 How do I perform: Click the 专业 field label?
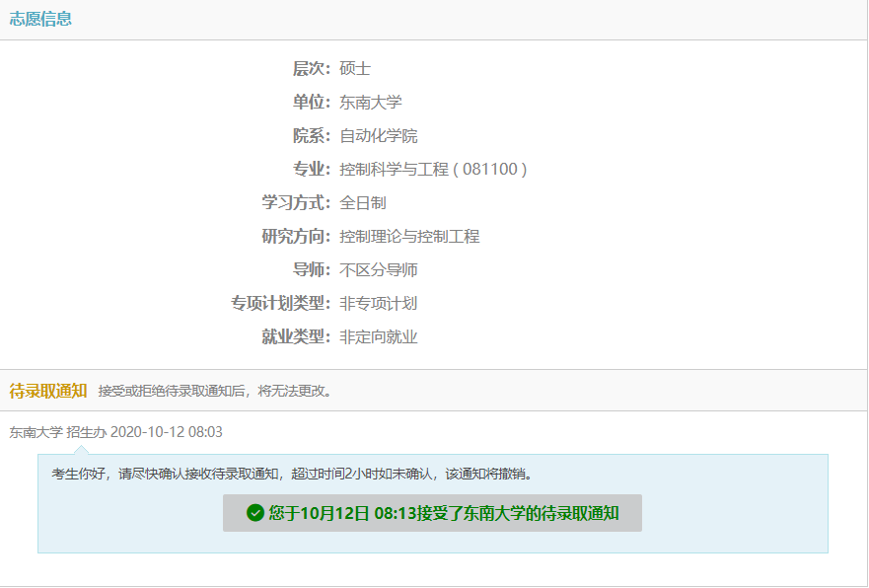pos(312,169)
